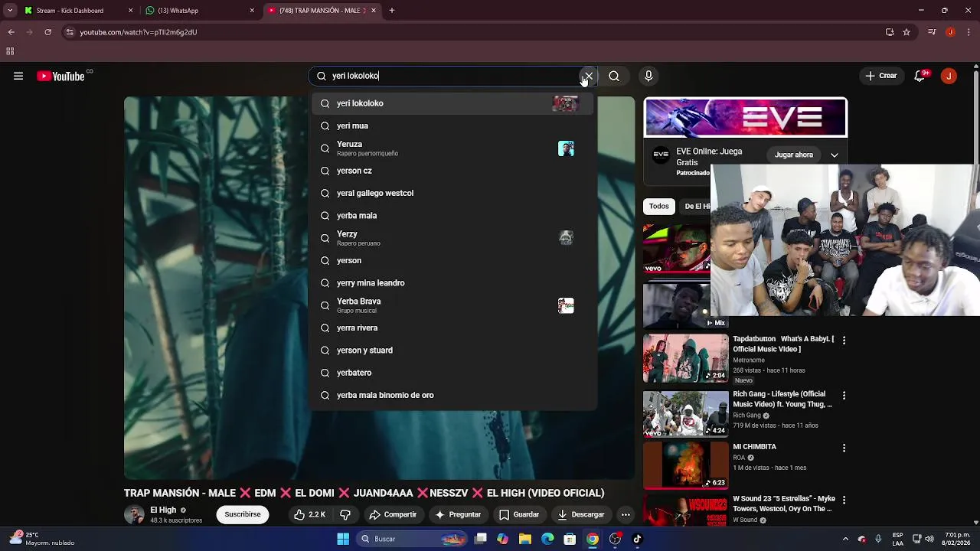Open File Explorer from the taskbar
This screenshot has height=551, width=980.
tap(525, 539)
